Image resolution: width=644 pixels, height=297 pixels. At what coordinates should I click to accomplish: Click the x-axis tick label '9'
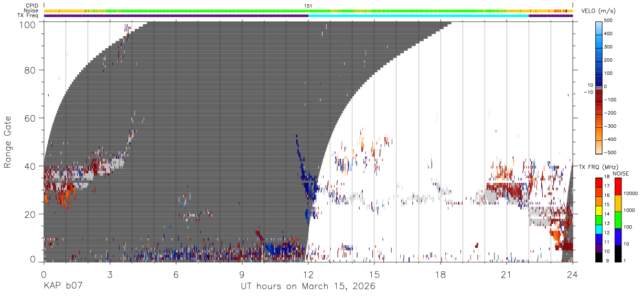tap(242, 275)
